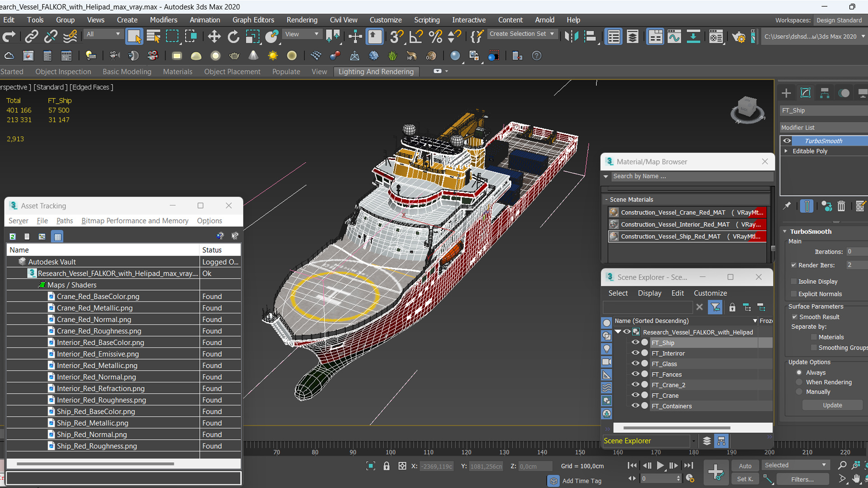The height and width of the screenshot is (488, 868).
Task: Select the Select and Rotate tool
Action: (x=233, y=37)
